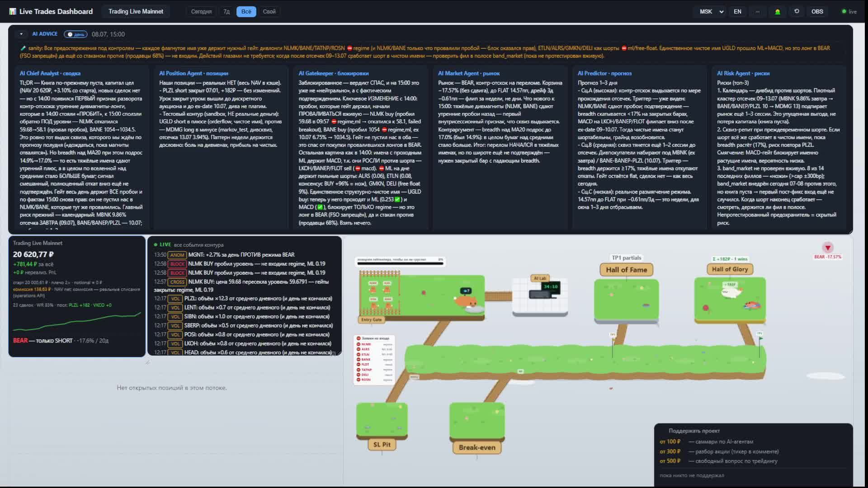Click the AI Lab computer with clock
Viewport: 868px width, 488px height.
tap(545, 291)
